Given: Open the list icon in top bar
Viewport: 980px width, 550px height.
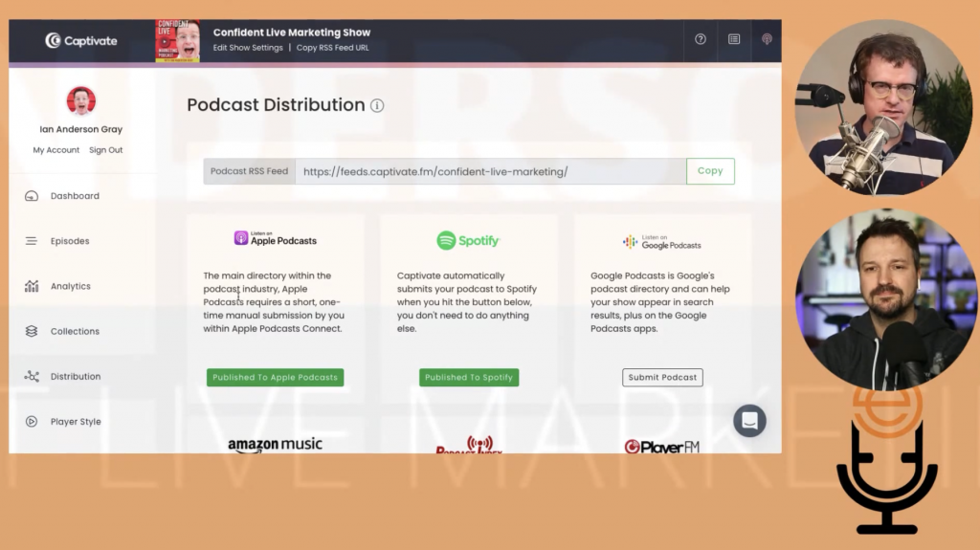Looking at the screenshot, I should pos(734,39).
